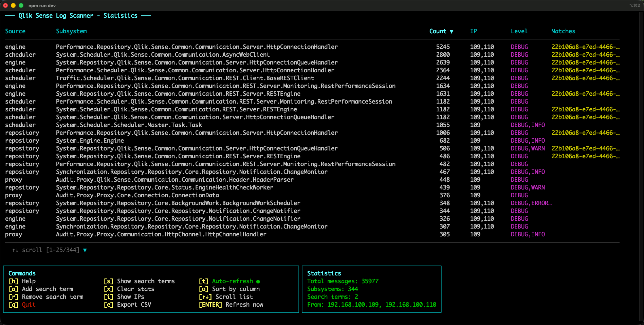This screenshot has width=644, height=325.
Task: Select the Subsystem column header
Action: pos(71,31)
